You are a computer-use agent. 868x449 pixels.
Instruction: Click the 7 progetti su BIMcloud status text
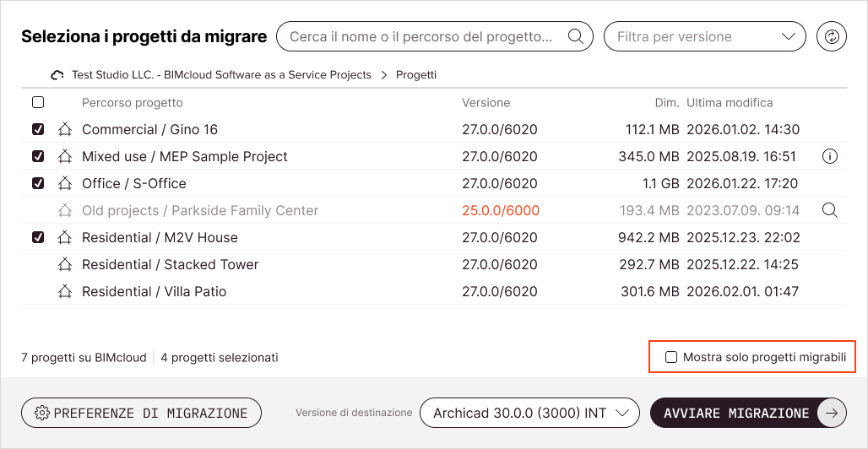click(x=84, y=358)
